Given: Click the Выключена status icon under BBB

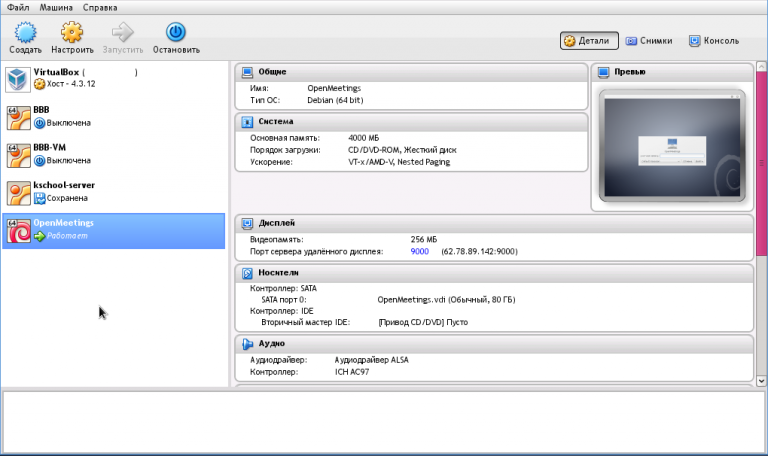Looking at the screenshot, I should click(x=40, y=123).
